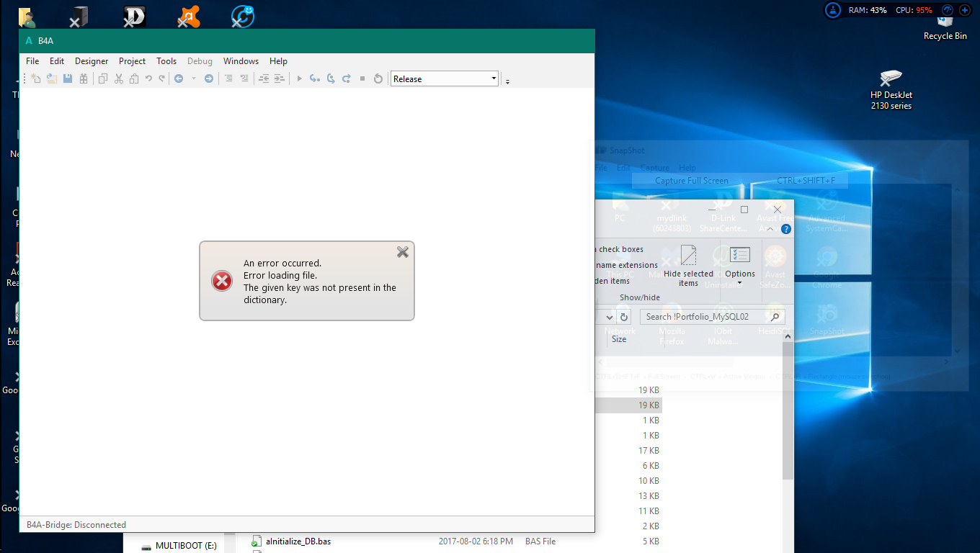This screenshot has height=553, width=980.
Task: Click the 2017-08-02 6:18 PM date cell
Action: click(x=476, y=541)
